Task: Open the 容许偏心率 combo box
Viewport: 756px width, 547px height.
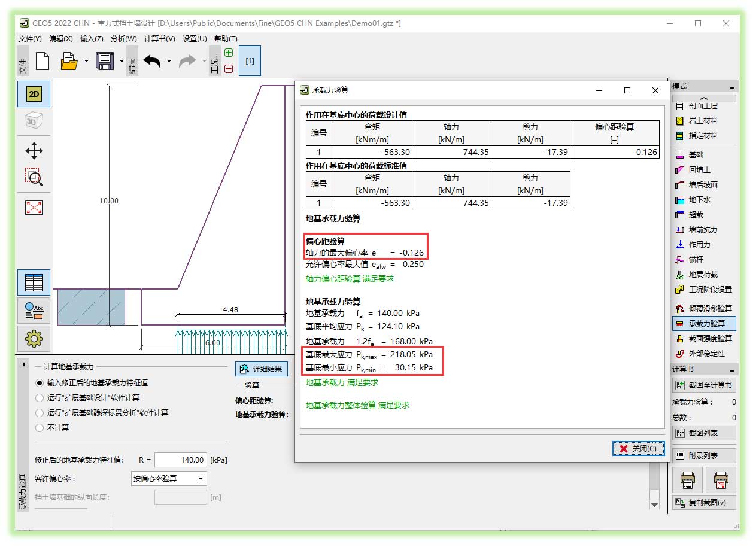Action: [x=169, y=479]
